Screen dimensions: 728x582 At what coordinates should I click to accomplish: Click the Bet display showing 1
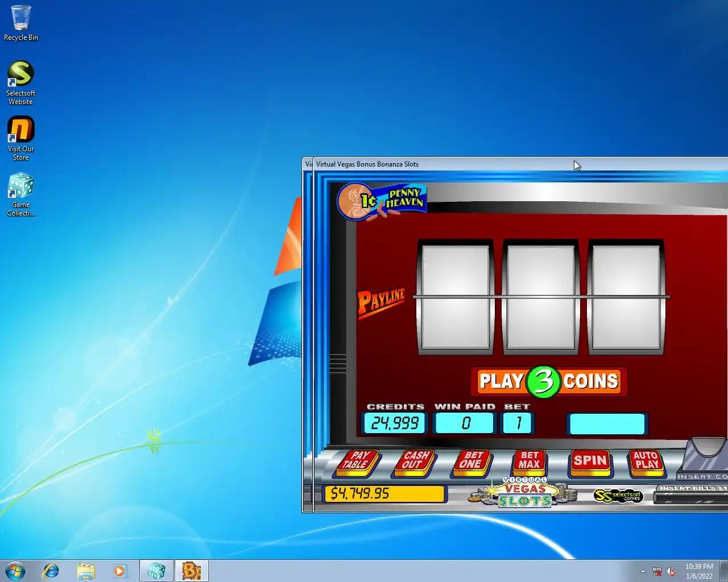point(517,423)
